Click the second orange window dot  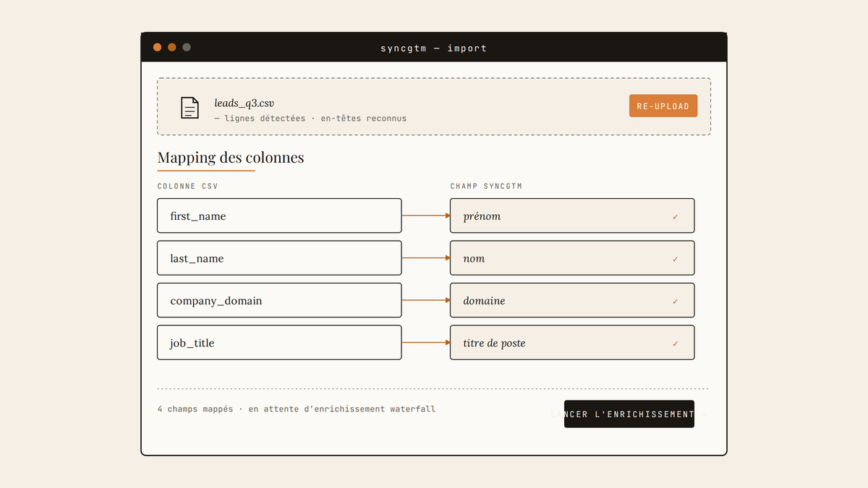172,47
